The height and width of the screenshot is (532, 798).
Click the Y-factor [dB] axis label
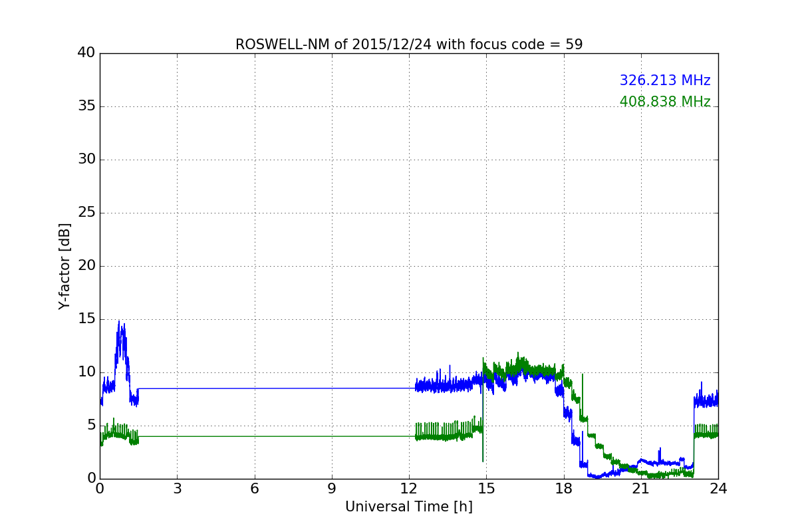[x=65, y=266]
